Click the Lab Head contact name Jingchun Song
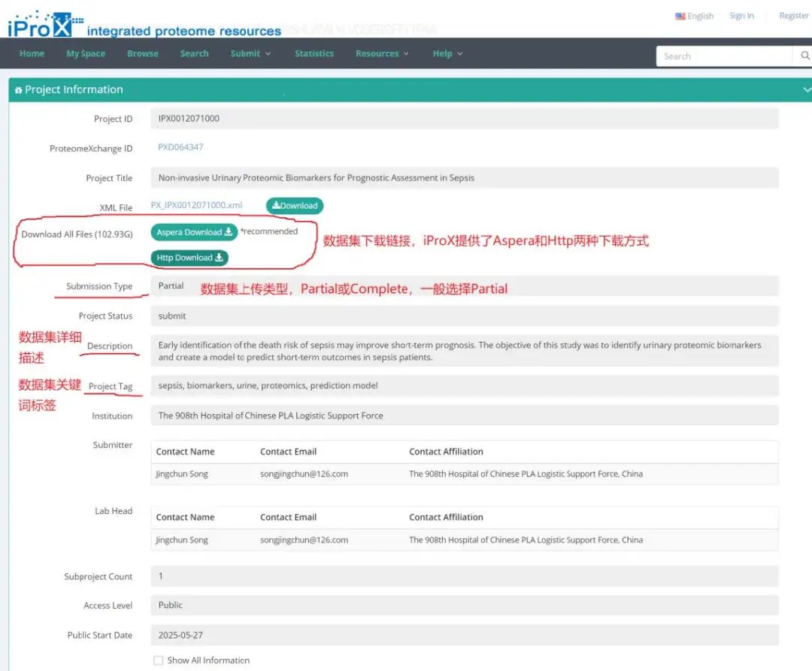Screen dimensions: 812x671 tap(182, 540)
